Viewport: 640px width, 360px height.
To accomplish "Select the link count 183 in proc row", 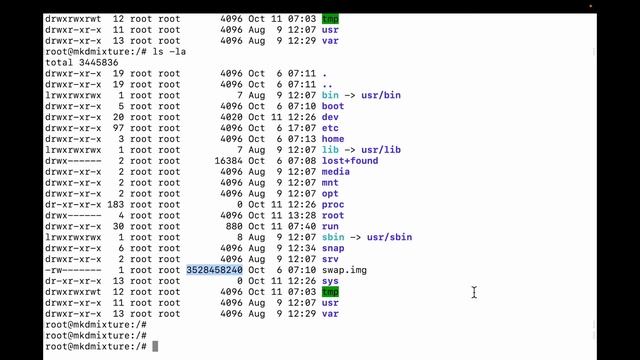I will [116, 204].
